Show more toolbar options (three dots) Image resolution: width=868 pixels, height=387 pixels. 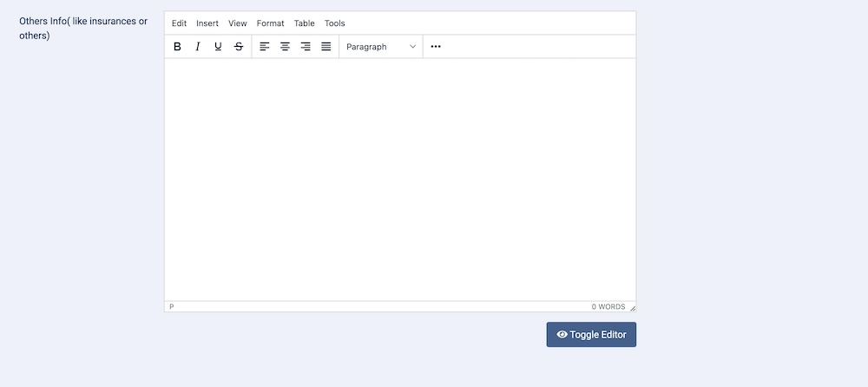point(436,47)
